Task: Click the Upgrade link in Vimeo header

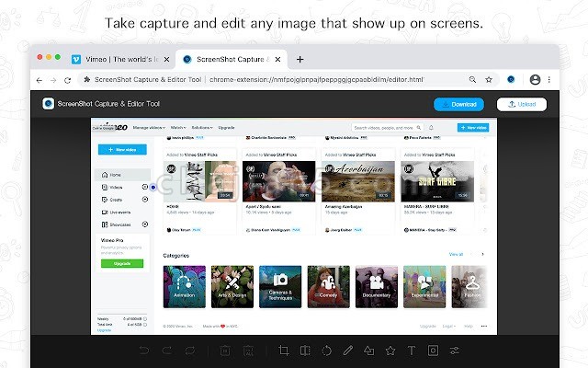Action: (227, 128)
